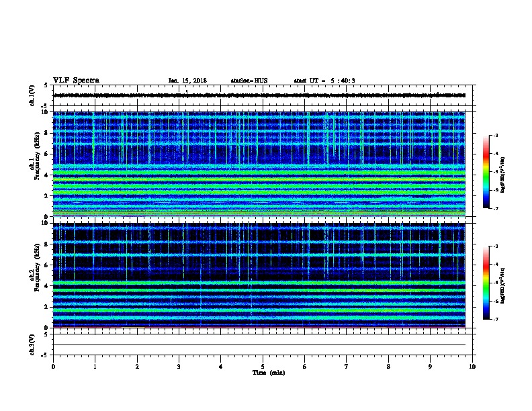This screenshot has height=411, width=532.
Task: Click the time axis tick label "5"
Action: pyautogui.click(x=263, y=367)
